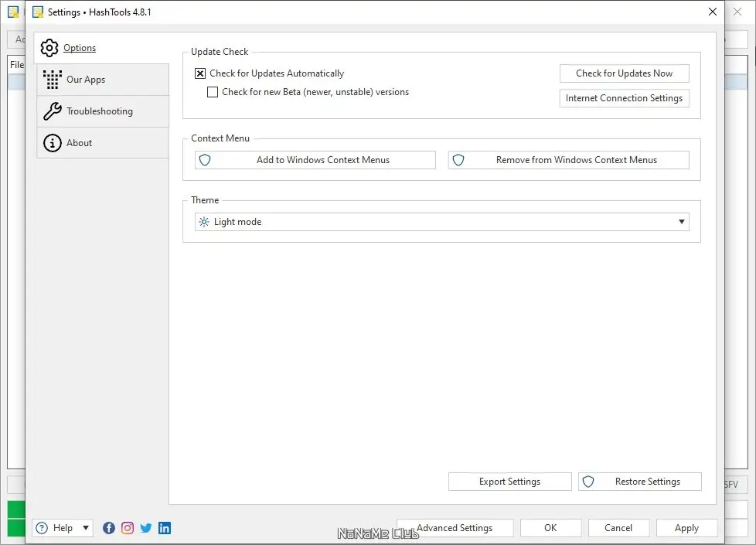This screenshot has width=756, height=545.
Task: Open the Theme dropdown showing Light mode
Action: pos(441,222)
